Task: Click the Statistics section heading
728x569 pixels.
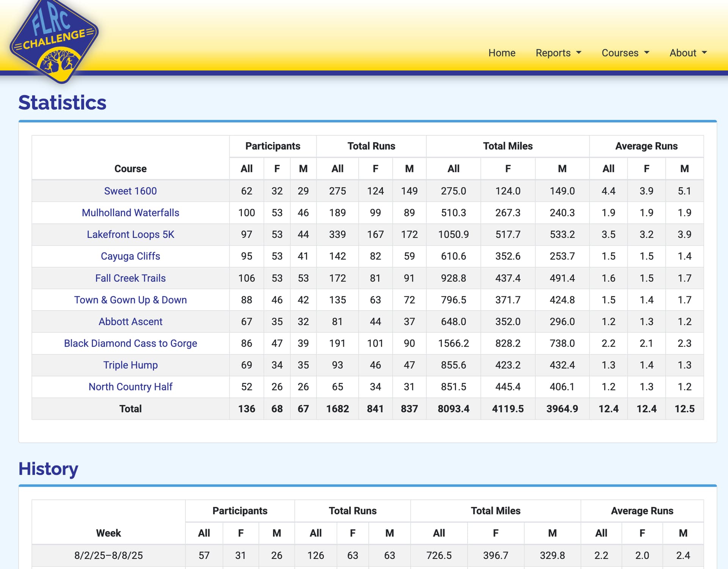Action: pos(62,103)
